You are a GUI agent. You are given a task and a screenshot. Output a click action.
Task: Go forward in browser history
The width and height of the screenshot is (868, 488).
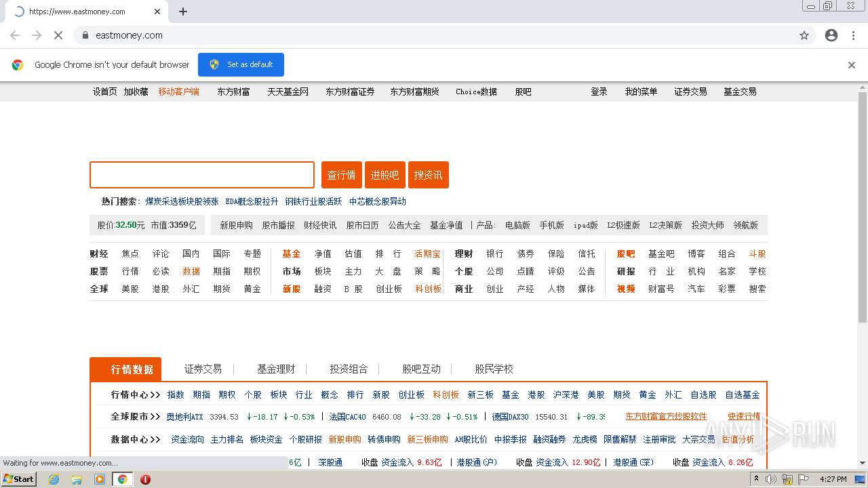click(x=37, y=35)
